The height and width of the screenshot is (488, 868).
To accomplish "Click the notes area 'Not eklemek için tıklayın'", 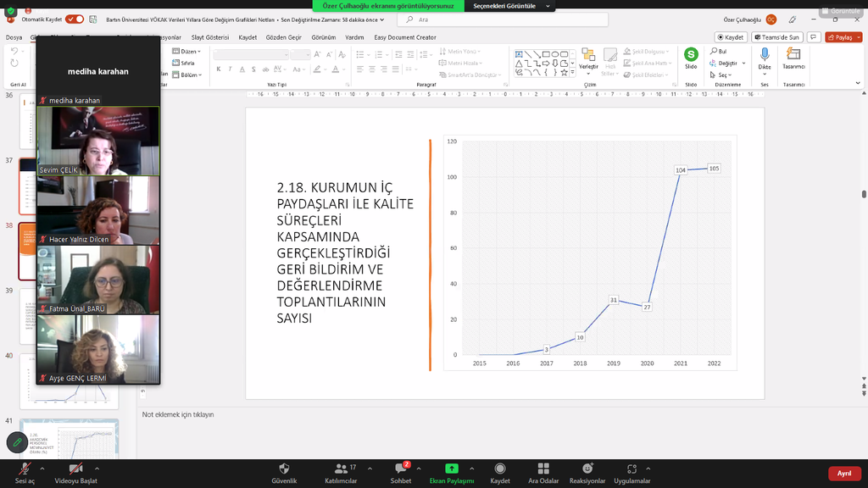I will [178, 415].
